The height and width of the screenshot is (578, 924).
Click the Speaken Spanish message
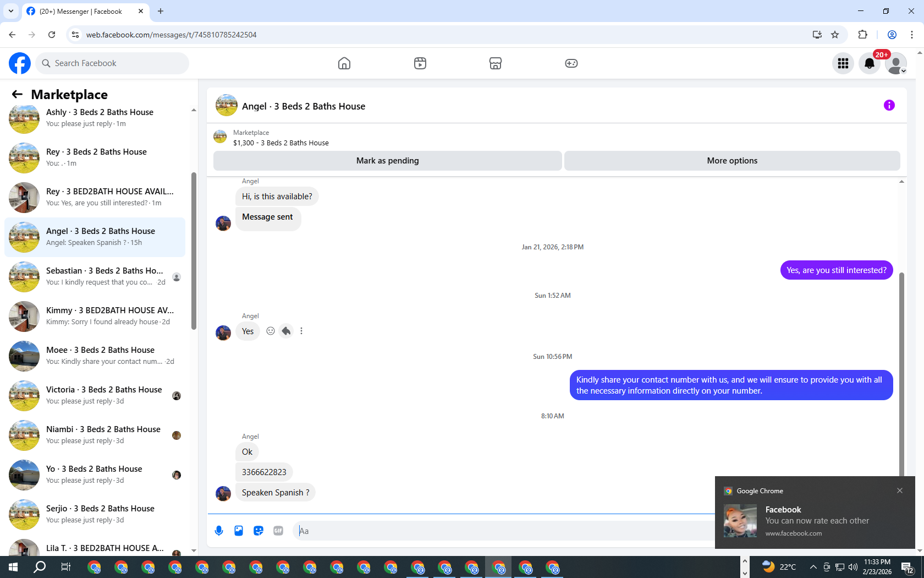pos(276,492)
